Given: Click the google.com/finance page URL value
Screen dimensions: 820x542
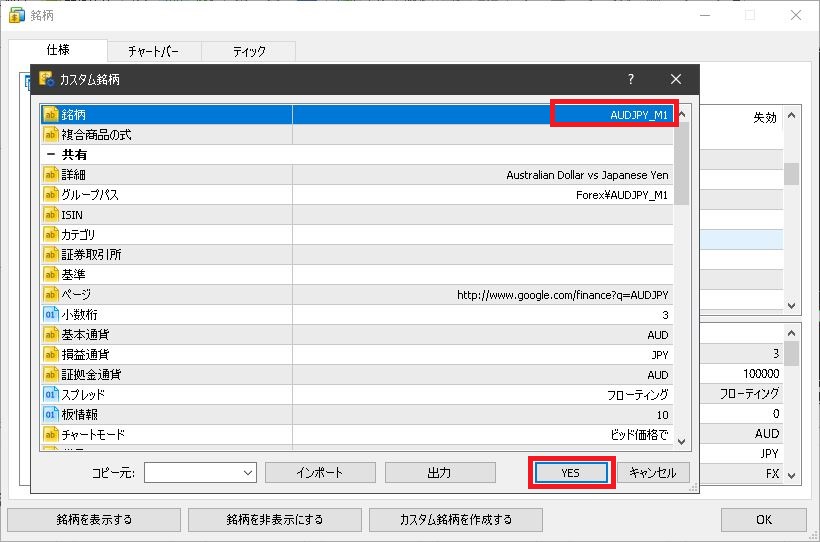Looking at the screenshot, I should [x=563, y=295].
